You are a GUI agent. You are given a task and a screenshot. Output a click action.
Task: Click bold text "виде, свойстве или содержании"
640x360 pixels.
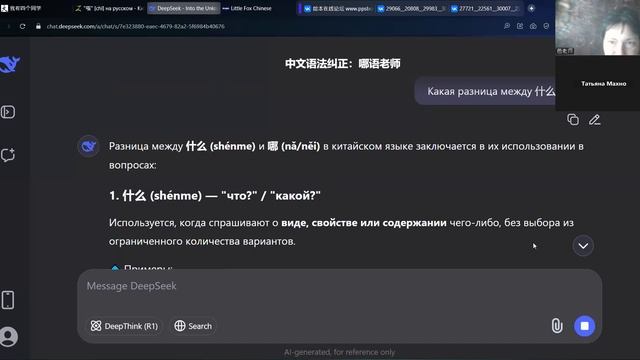pyautogui.click(x=364, y=223)
